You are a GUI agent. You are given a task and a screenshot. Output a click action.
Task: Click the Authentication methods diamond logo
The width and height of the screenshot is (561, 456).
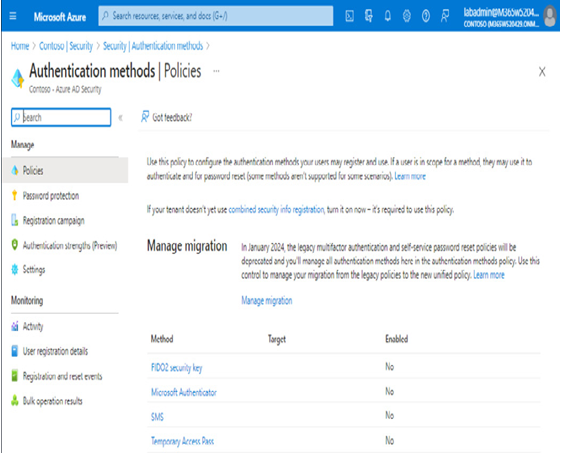[18, 78]
